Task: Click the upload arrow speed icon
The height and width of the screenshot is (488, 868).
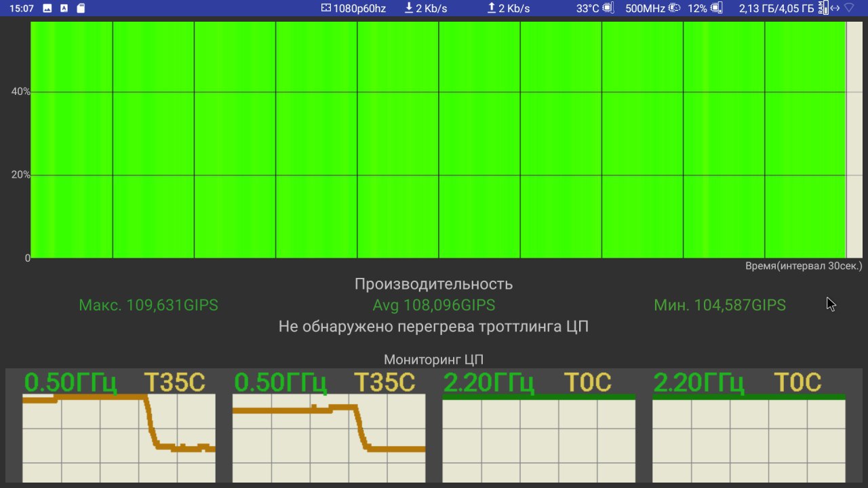Action: 492,8
